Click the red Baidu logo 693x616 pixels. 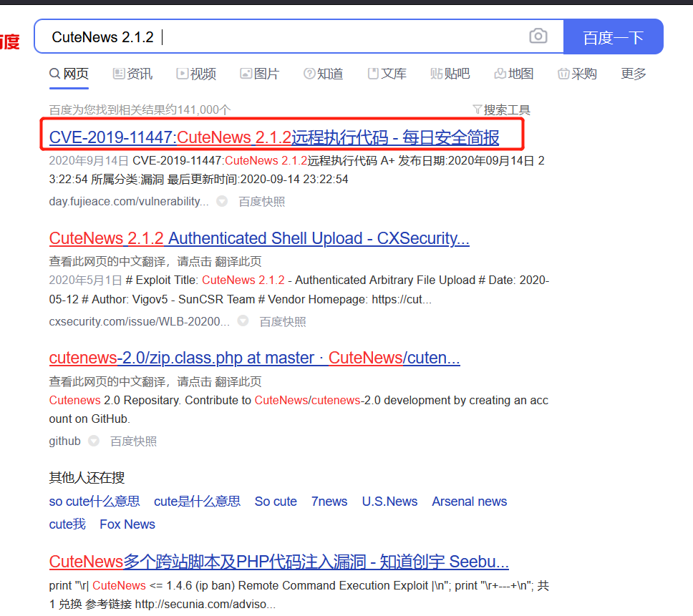point(10,42)
